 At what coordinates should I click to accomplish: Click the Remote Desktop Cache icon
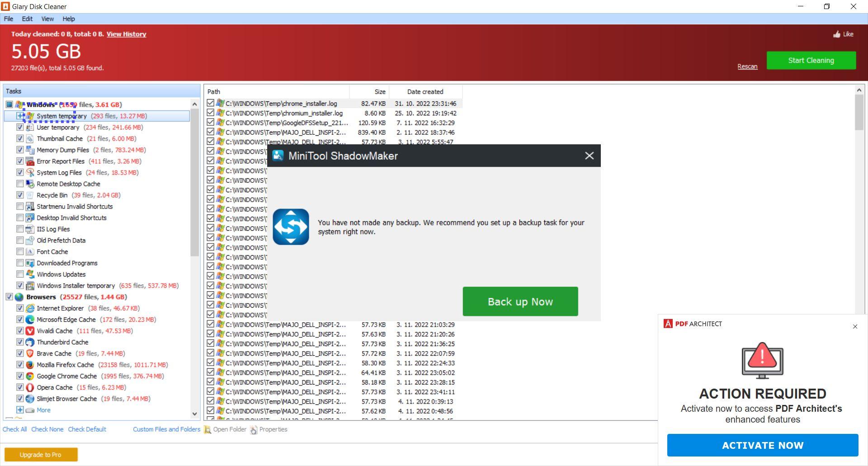[30, 184]
